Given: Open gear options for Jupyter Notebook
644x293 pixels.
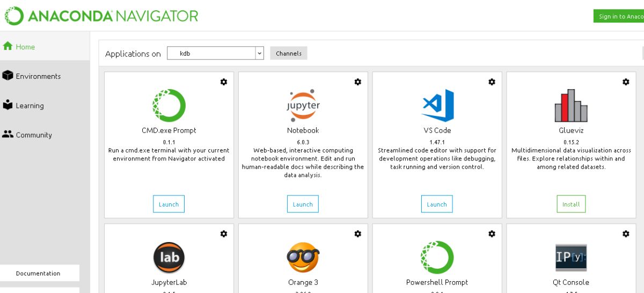Looking at the screenshot, I should click(x=358, y=82).
